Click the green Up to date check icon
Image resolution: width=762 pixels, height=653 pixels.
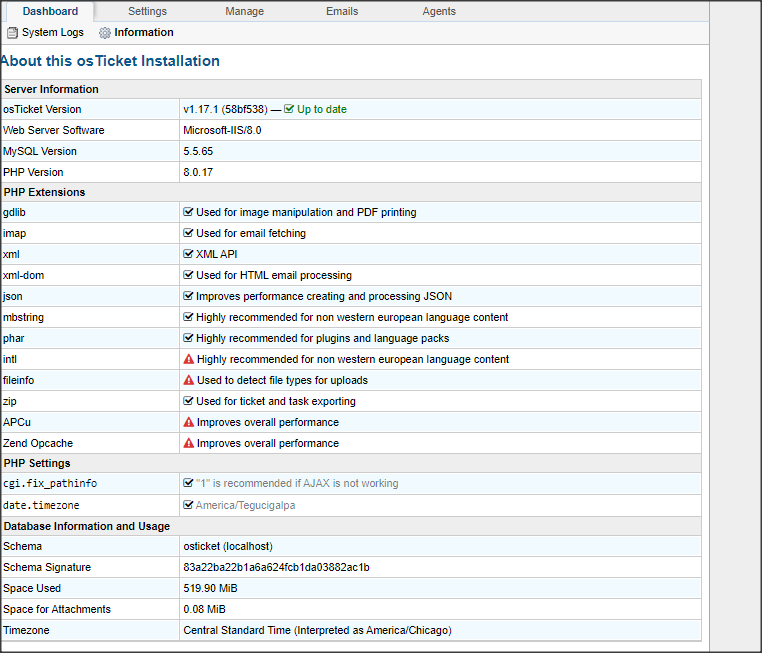click(289, 109)
